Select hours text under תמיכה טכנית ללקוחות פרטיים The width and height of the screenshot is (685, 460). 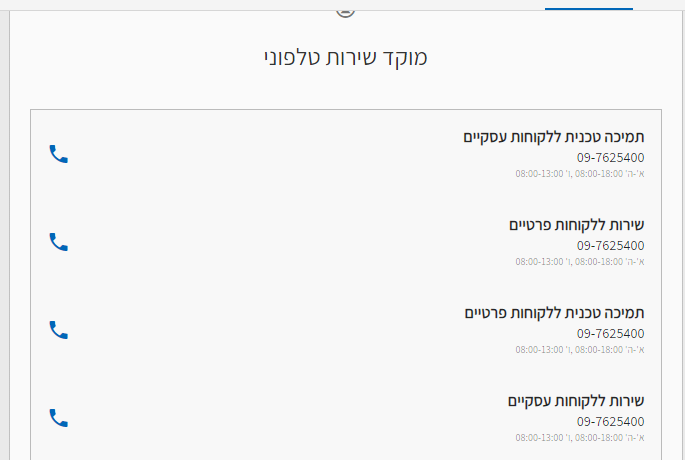click(580, 350)
